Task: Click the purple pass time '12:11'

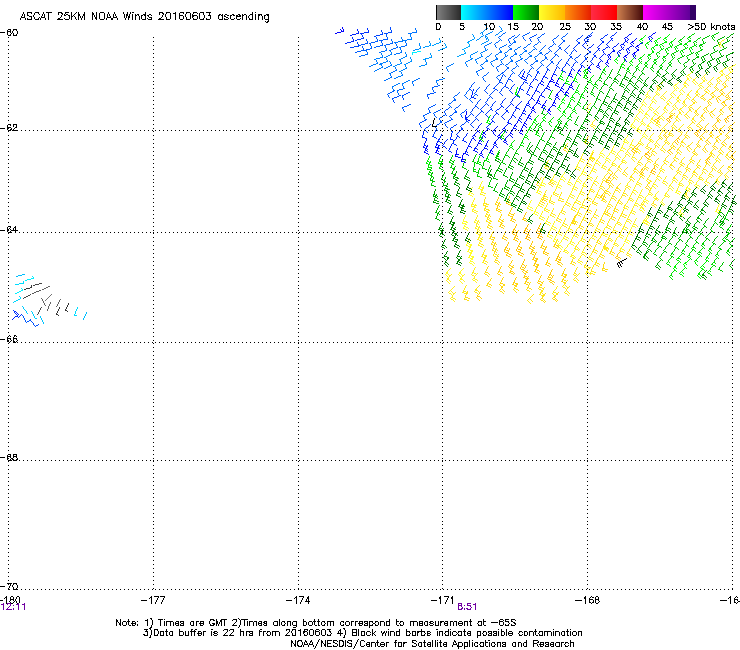Action: (14, 607)
